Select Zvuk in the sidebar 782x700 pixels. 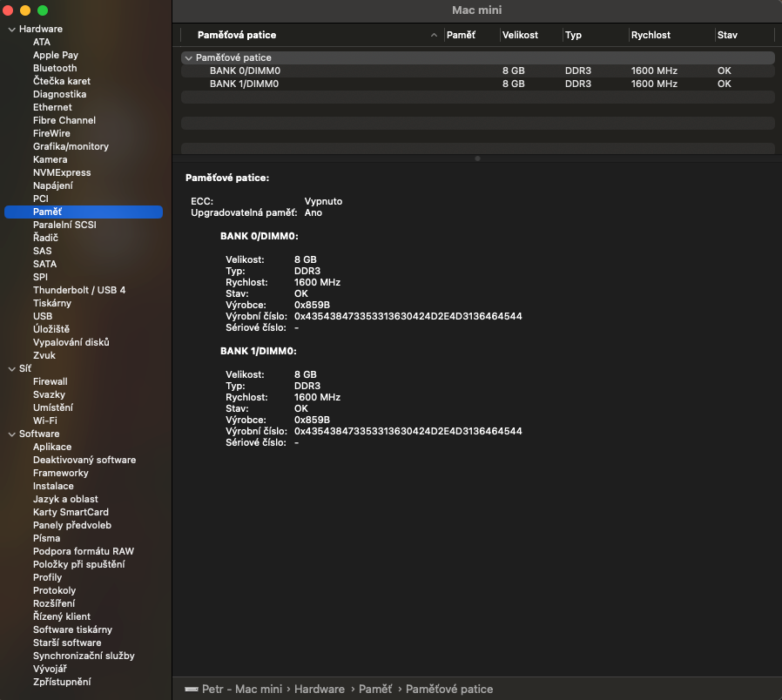[44, 355]
